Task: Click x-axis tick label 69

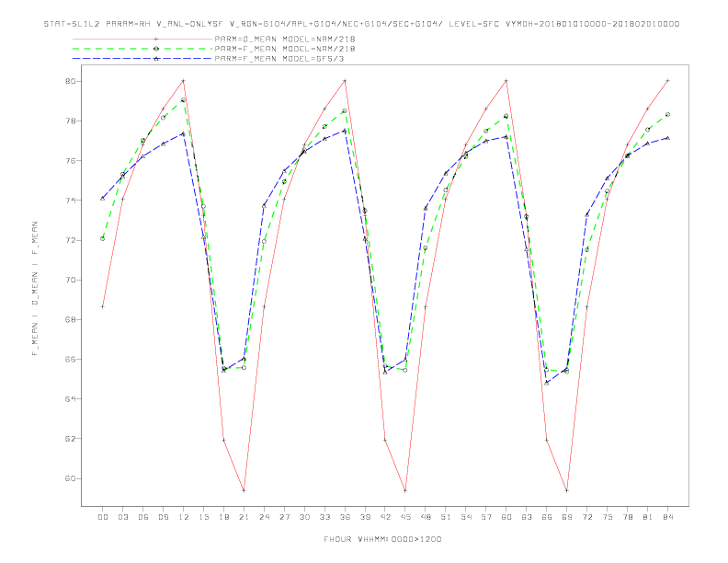Action: [x=567, y=517]
